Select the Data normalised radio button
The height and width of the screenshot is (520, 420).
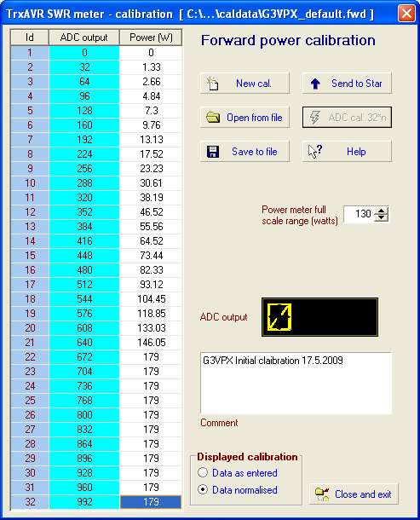[x=203, y=490]
